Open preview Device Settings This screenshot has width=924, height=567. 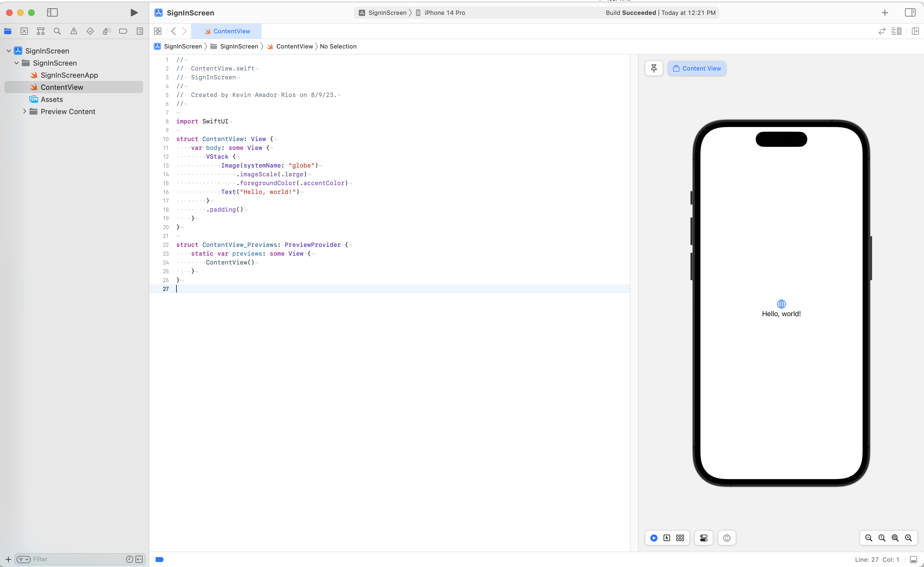703,538
